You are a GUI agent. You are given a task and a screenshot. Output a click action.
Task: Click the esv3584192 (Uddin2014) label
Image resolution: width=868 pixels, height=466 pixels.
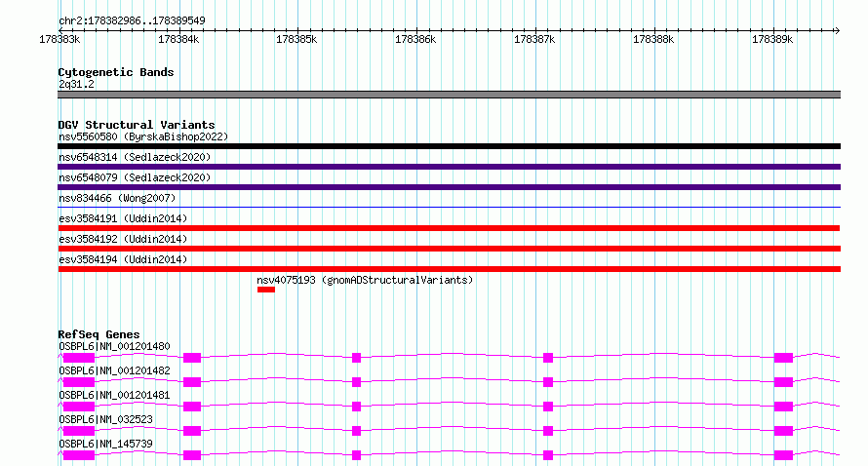point(123,239)
